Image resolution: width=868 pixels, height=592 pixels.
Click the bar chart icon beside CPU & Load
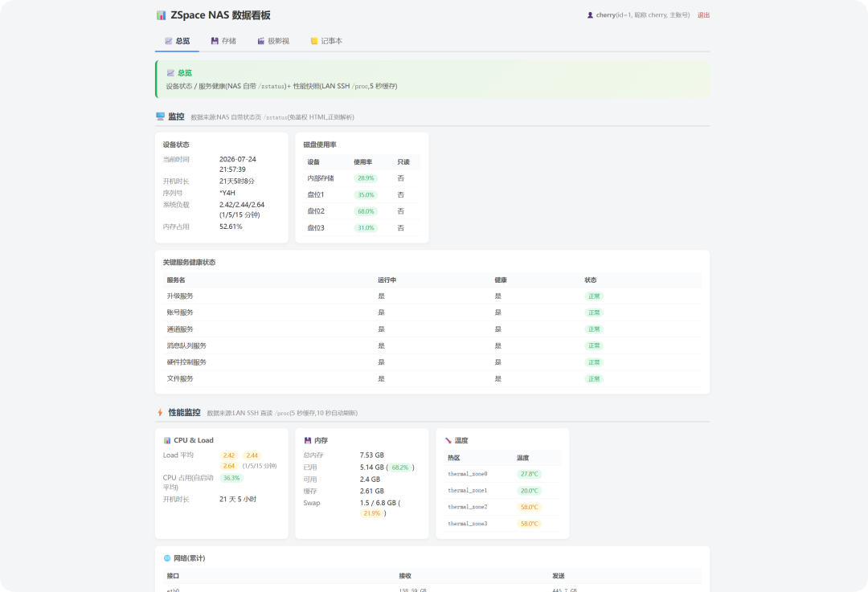tap(167, 440)
